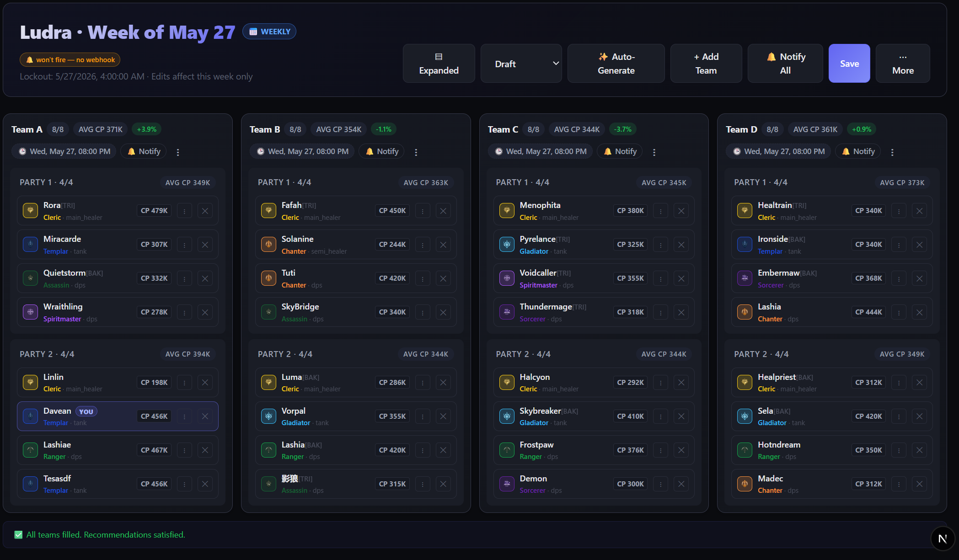Open member options for Hotndream
The image size is (959, 560).
(x=899, y=450)
